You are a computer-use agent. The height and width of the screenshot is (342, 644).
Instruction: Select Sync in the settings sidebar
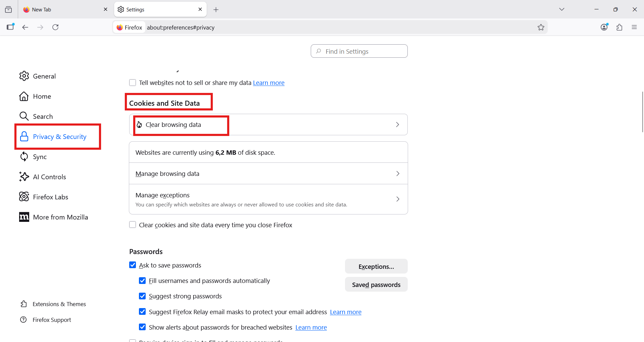click(x=40, y=157)
